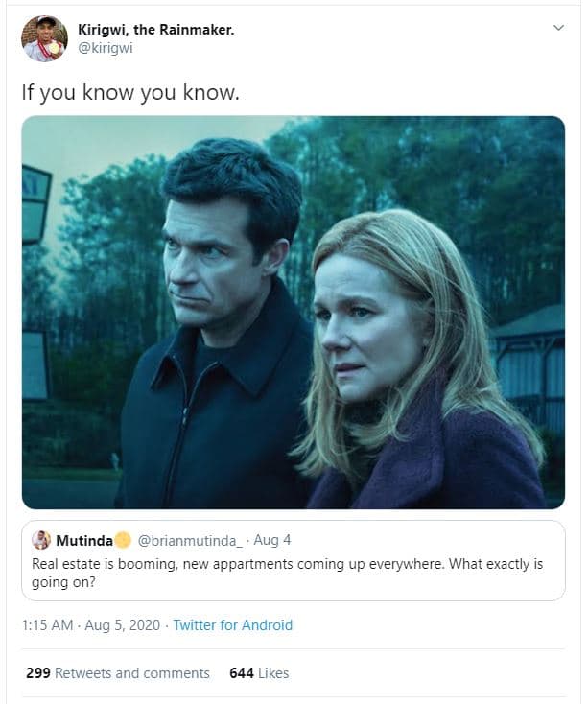View the 299 retweet count number
The width and height of the screenshot is (588, 704).
point(37,672)
